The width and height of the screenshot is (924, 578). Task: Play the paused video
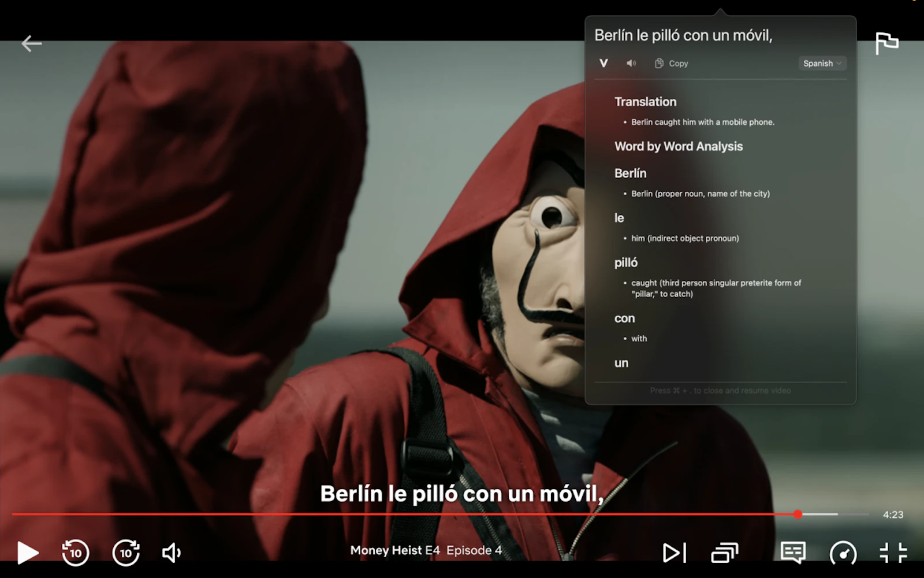(27, 553)
